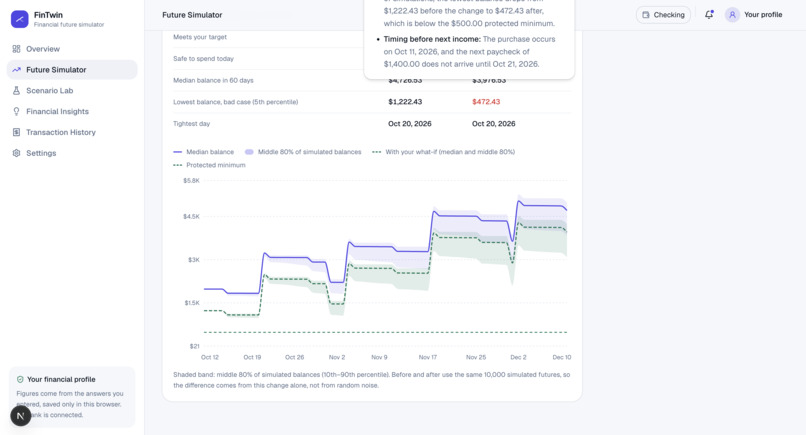Click the wallet icon in Checking button
806x435 pixels.
tap(646, 15)
